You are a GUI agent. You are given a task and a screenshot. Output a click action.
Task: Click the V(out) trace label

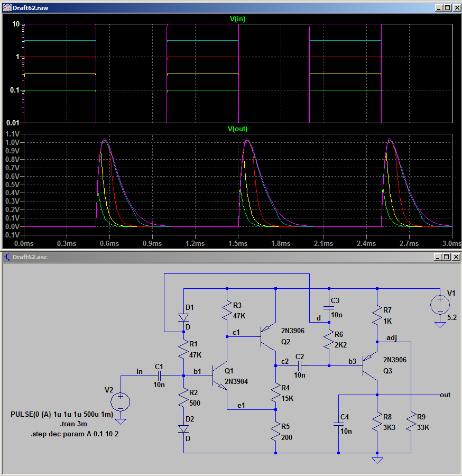(237, 129)
